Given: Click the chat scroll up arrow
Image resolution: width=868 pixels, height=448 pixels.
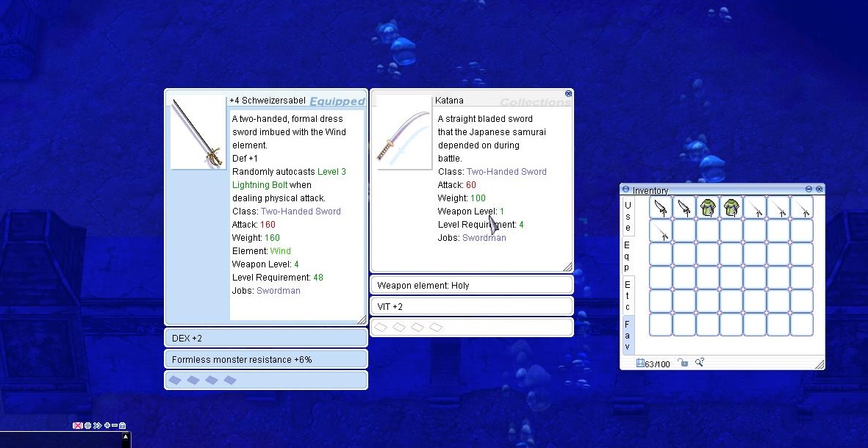Looking at the screenshot, I should click(x=126, y=437).
